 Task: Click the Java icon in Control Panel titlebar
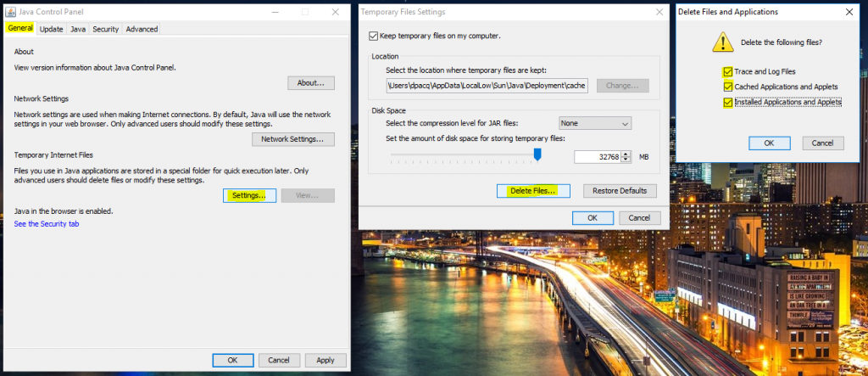10,12
